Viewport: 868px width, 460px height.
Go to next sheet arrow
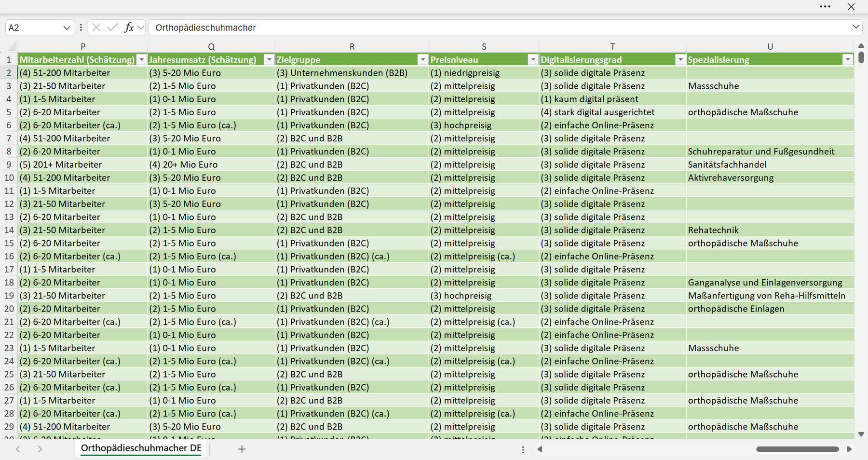click(40, 449)
